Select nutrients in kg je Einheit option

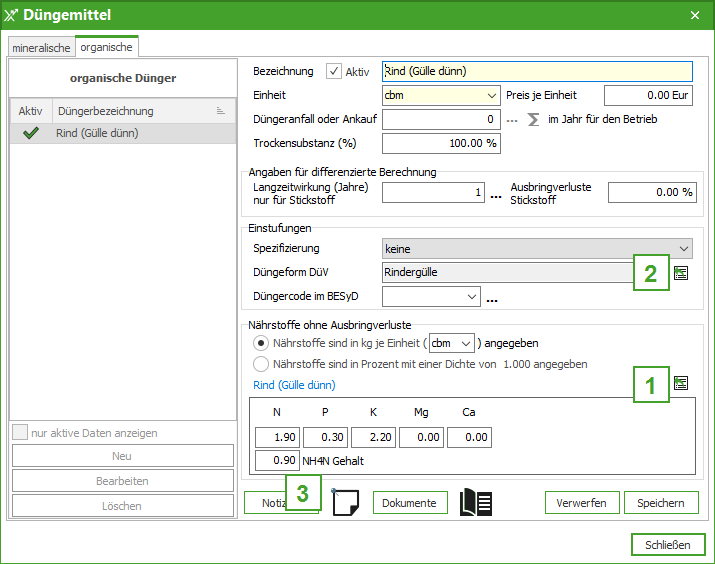(261, 342)
